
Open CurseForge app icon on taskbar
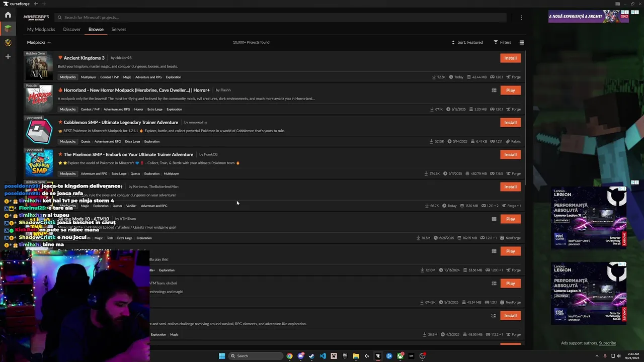point(378,356)
